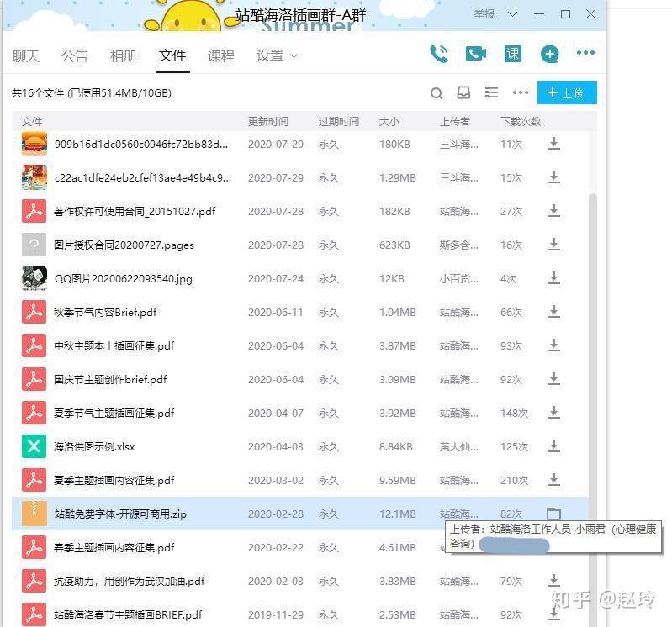Select the 文件 tab
The width and height of the screenshot is (672, 627).
(172, 55)
